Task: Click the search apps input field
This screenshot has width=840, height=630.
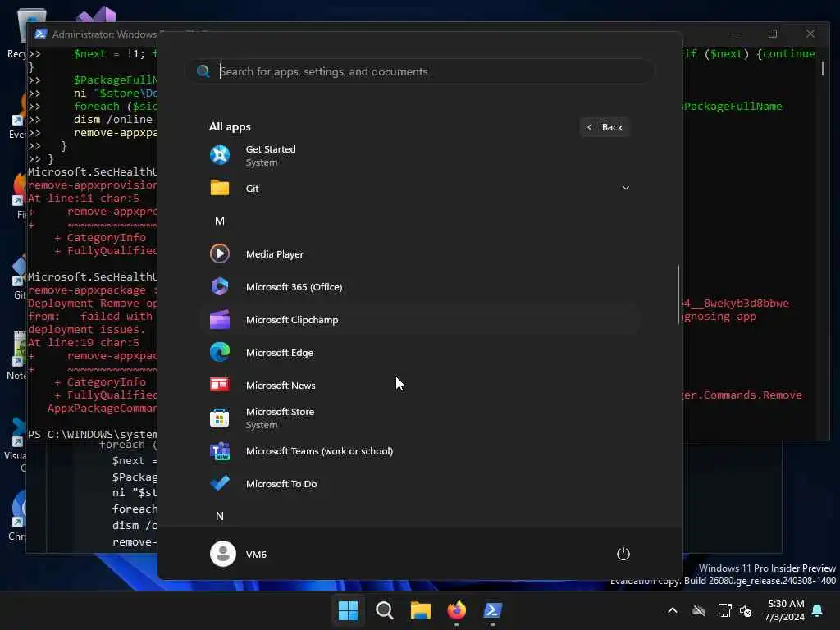Action: pyautogui.click(x=421, y=71)
